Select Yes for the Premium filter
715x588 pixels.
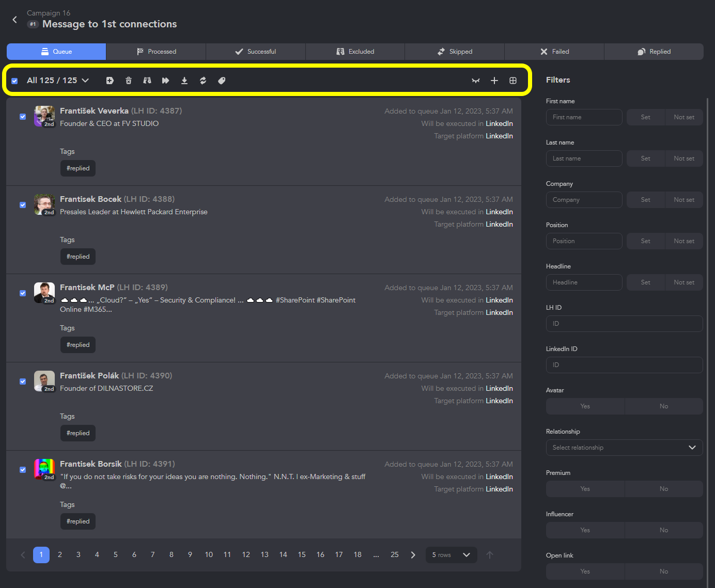[585, 489]
